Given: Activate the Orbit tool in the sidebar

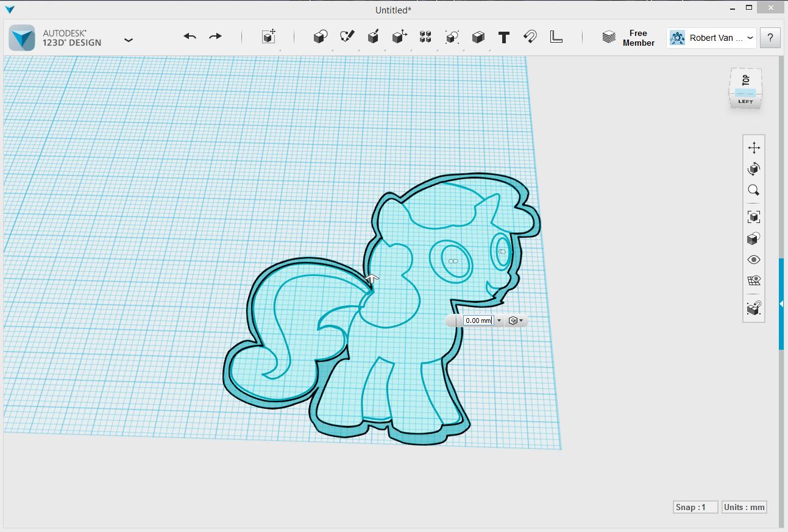Looking at the screenshot, I should (754, 169).
